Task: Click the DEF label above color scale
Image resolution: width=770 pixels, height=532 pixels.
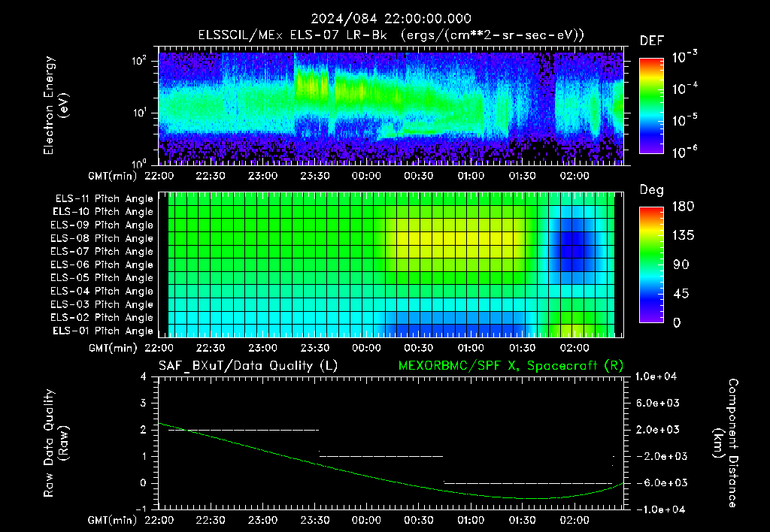Action: (x=652, y=41)
